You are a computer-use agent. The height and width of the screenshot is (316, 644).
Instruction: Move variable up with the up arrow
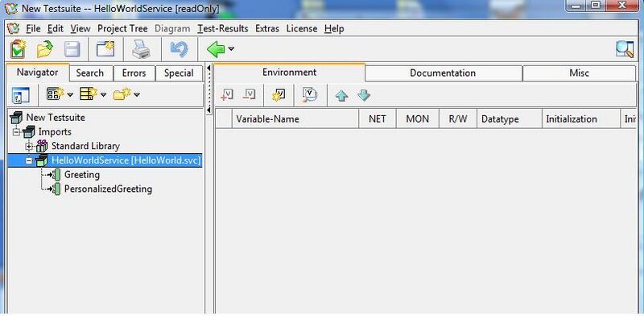(341, 96)
